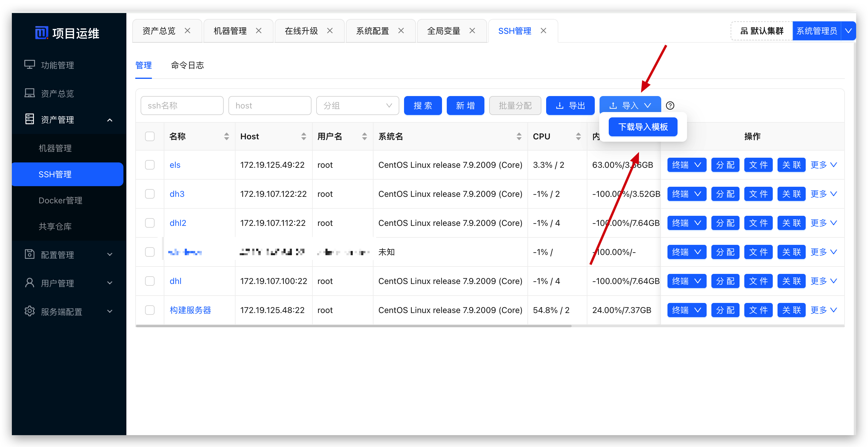Click the 项目运维 logo icon
Viewport: 868px width, 447px height.
42,33
